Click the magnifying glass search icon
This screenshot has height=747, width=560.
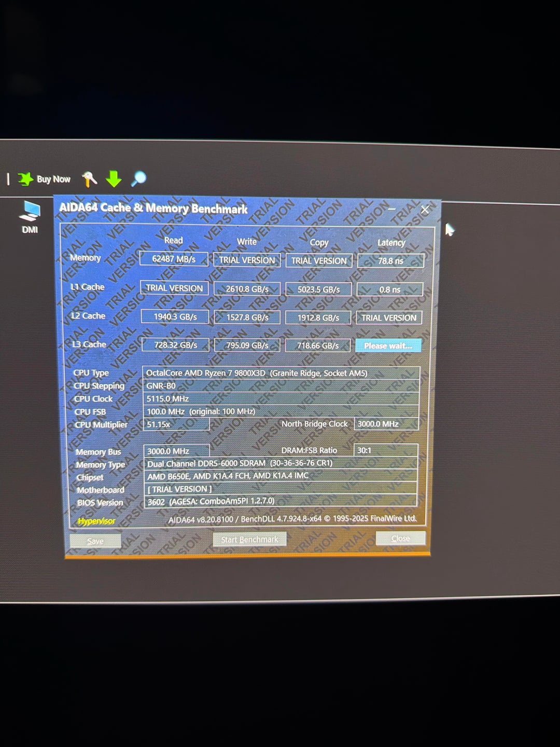pos(138,178)
